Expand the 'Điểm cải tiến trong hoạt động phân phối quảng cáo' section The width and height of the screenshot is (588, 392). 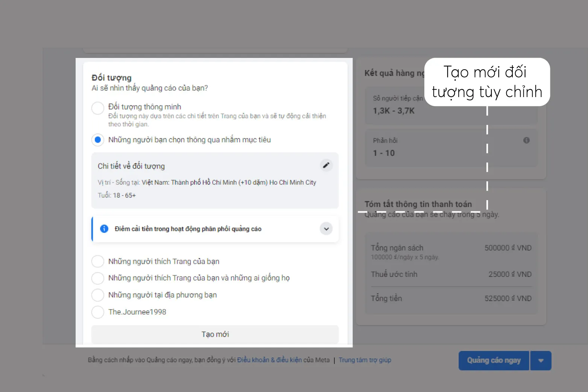[x=326, y=229]
